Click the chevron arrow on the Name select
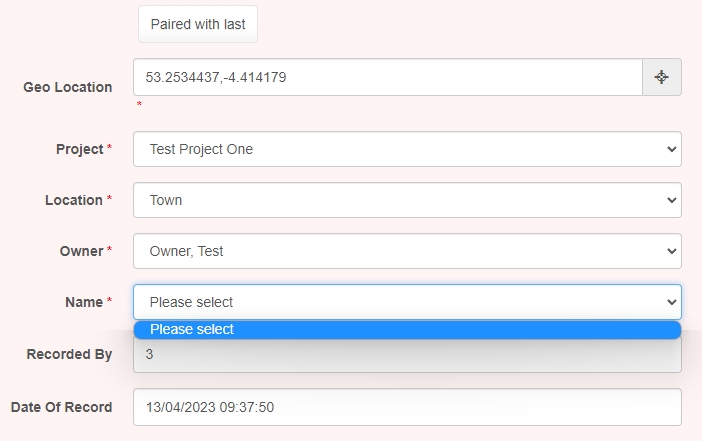Image resolution: width=702 pixels, height=441 pixels. tap(671, 302)
